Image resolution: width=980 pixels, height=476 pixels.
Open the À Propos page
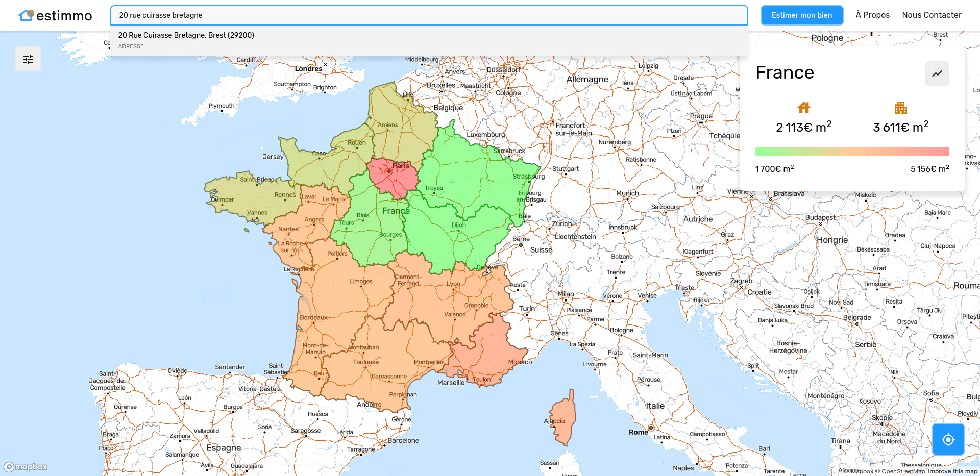coord(872,15)
